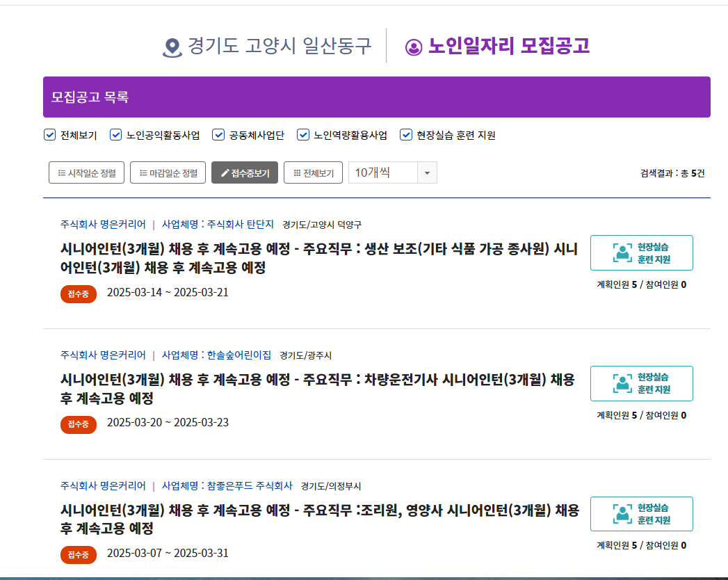Click the 경기도/고양시 덕양구 location text
Viewport: 728px width, 580px height.
coord(322,225)
